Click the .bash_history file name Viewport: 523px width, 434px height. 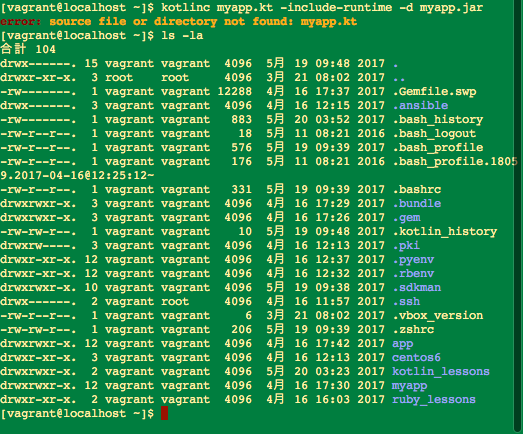(438, 119)
